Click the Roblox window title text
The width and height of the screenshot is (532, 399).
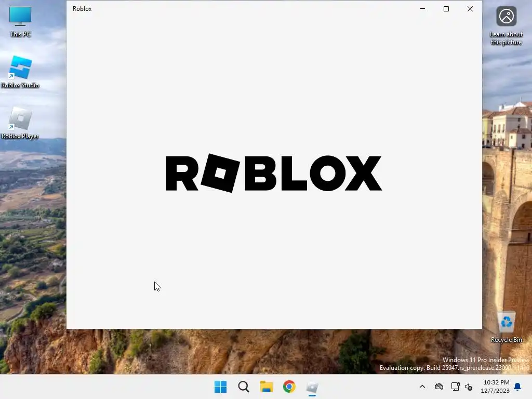coord(82,9)
